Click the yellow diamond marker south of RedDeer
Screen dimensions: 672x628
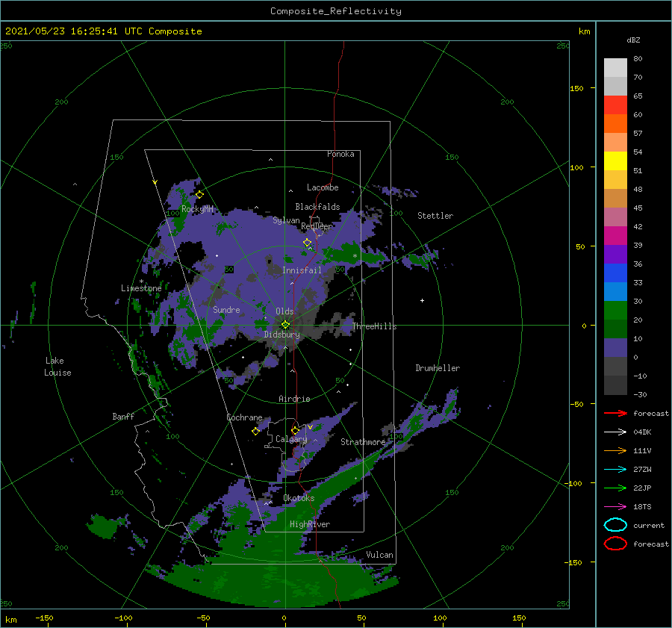pyautogui.click(x=307, y=243)
